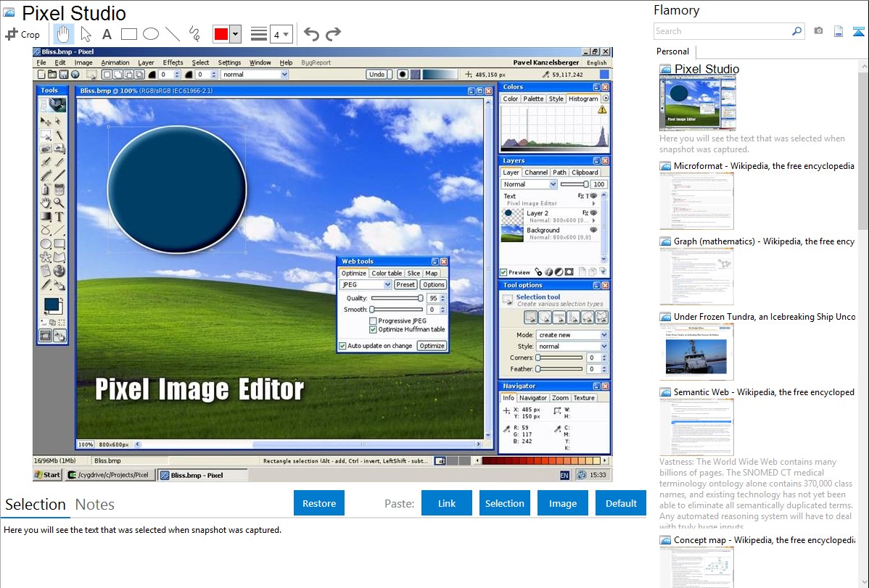Select the paint bucket tool in Tools panel
Image resolution: width=869 pixels, height=588 pixels.
(59, 189)
